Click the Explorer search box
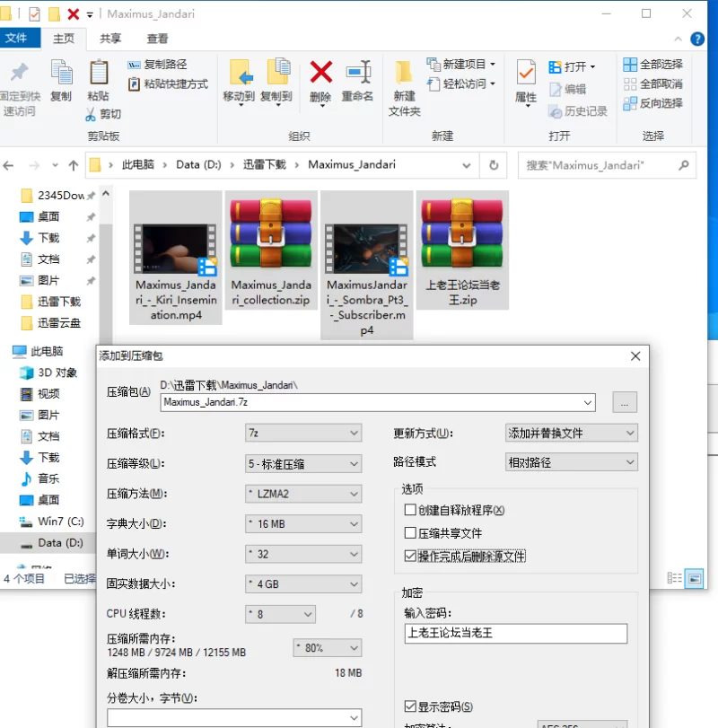Image resolution: width=718 pixels, height=728 pixels. coord(607,165)
